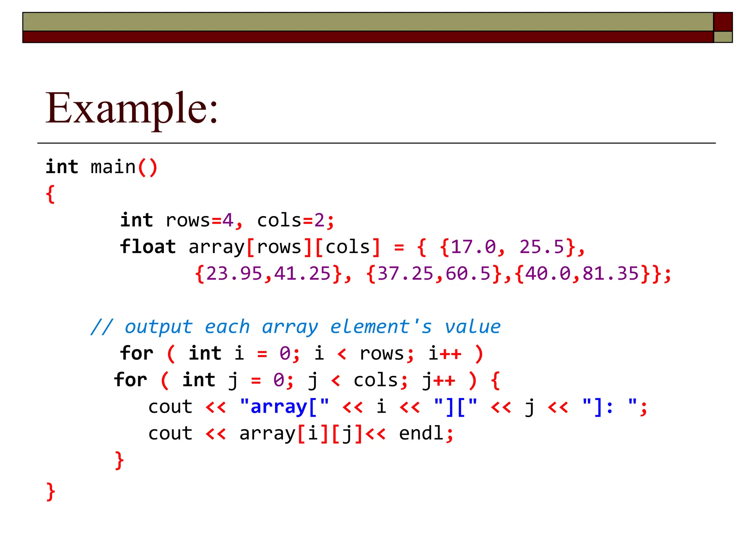Click the bold 'float' keyword
The width and height of the screenshot is (747, 560).
pyautogui.click(x=148, y=247)
